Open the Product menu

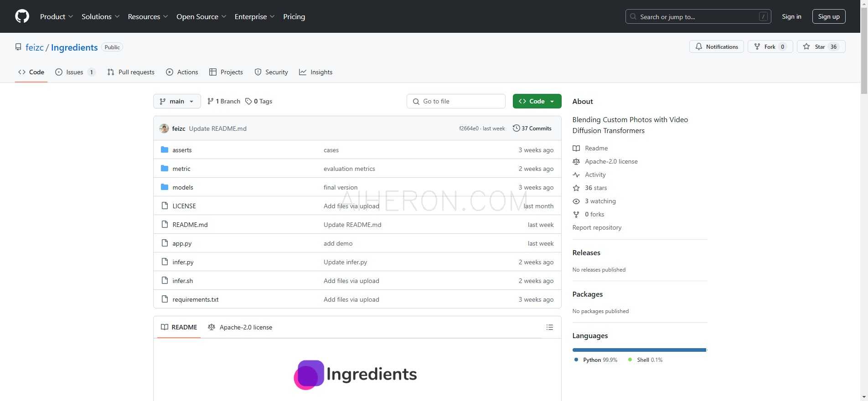(x=57, y=16)
